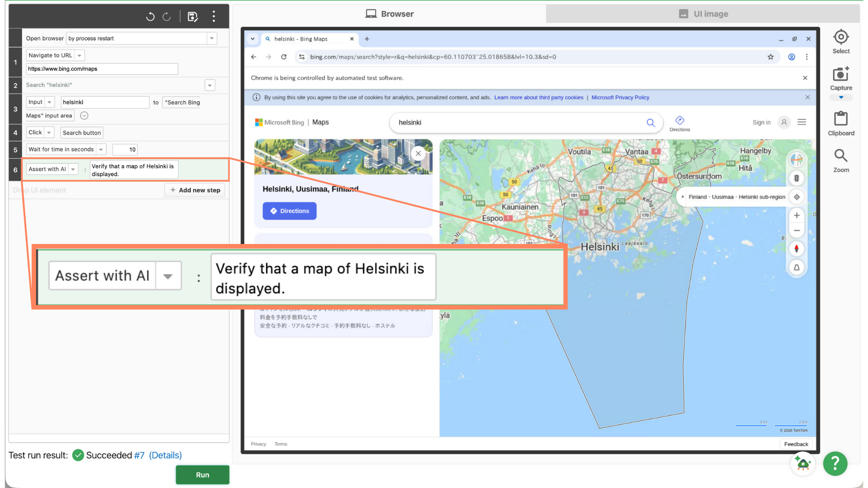868x488 pixels.
Task: Click the Add new step button
Action: click(195, 190)
